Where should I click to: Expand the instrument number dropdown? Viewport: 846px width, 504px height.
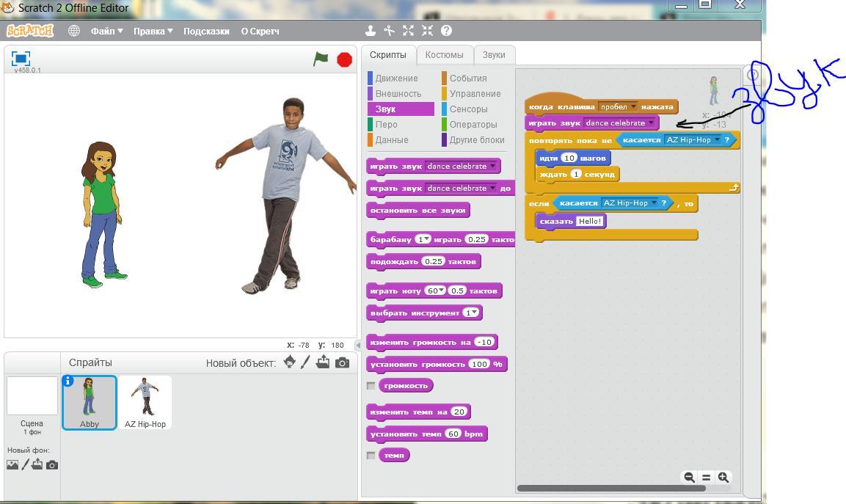coord(475,313)
